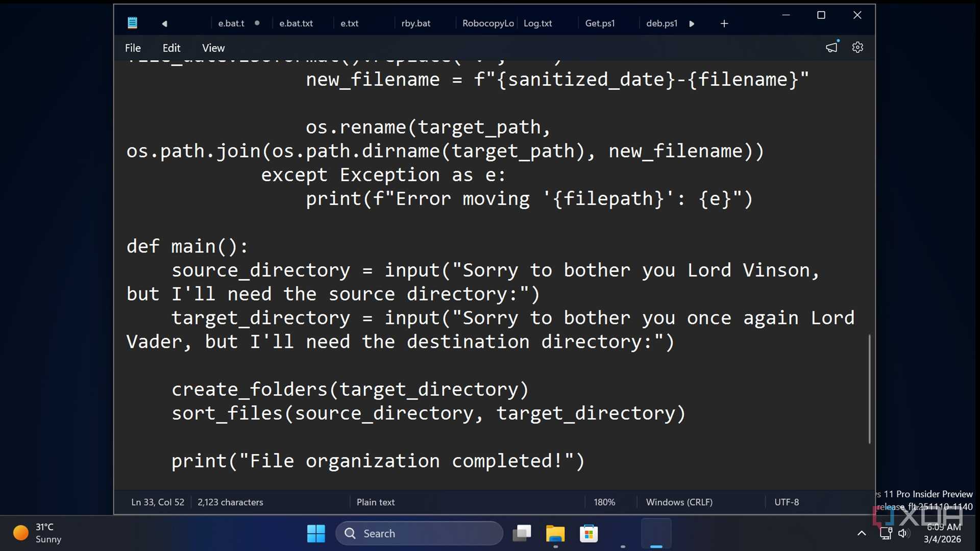980x551 pixels.
Task: Open Task View on the taskbar
Action: [x=522, y=534]
